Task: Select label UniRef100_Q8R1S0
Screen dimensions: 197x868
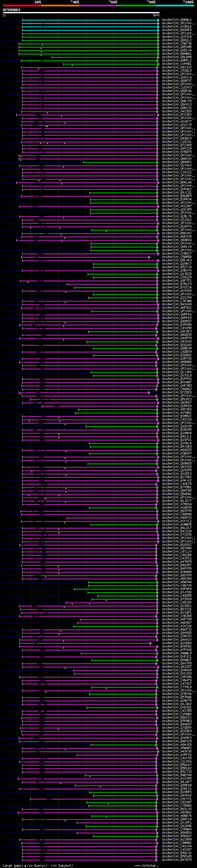Action: point(177,108)
